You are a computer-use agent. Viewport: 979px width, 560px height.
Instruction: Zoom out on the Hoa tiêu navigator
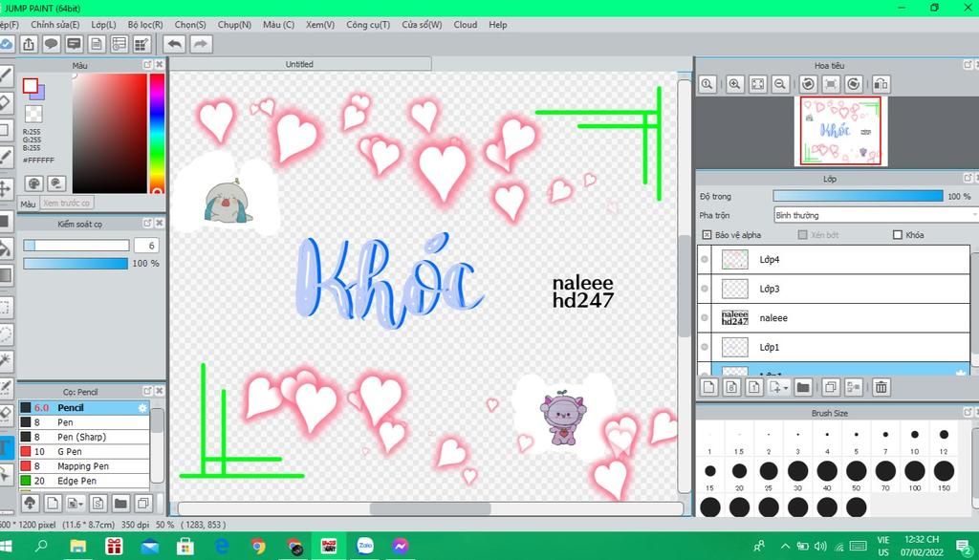(780, 84)
